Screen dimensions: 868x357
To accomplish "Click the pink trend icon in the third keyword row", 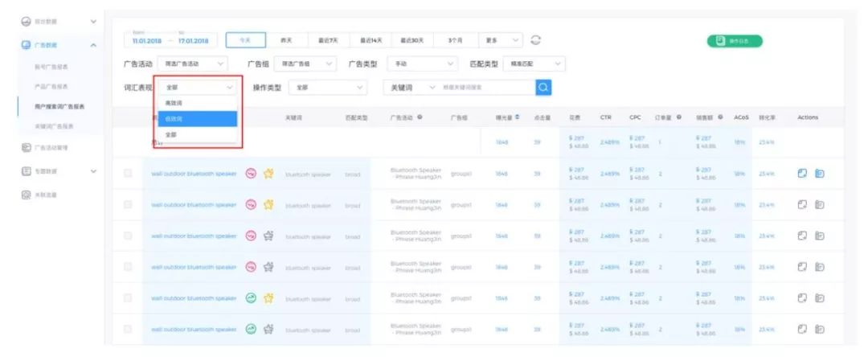I will (x=251, y=236).
